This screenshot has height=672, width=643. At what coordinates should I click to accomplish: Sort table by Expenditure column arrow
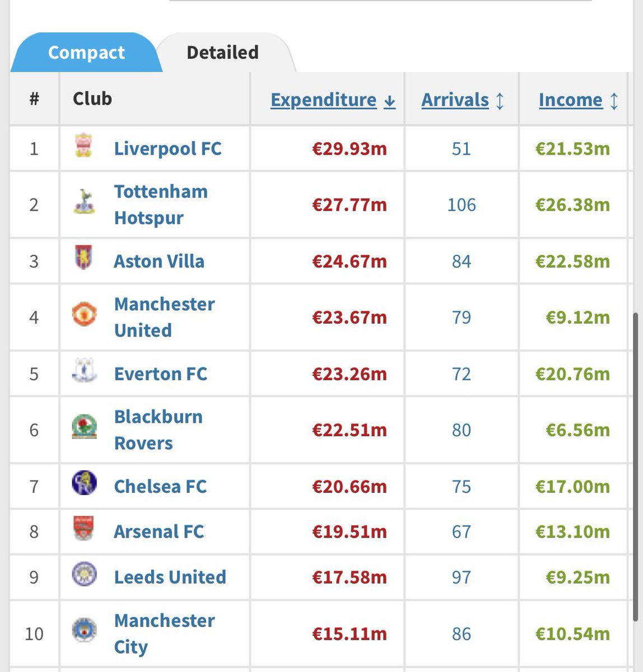390,101
